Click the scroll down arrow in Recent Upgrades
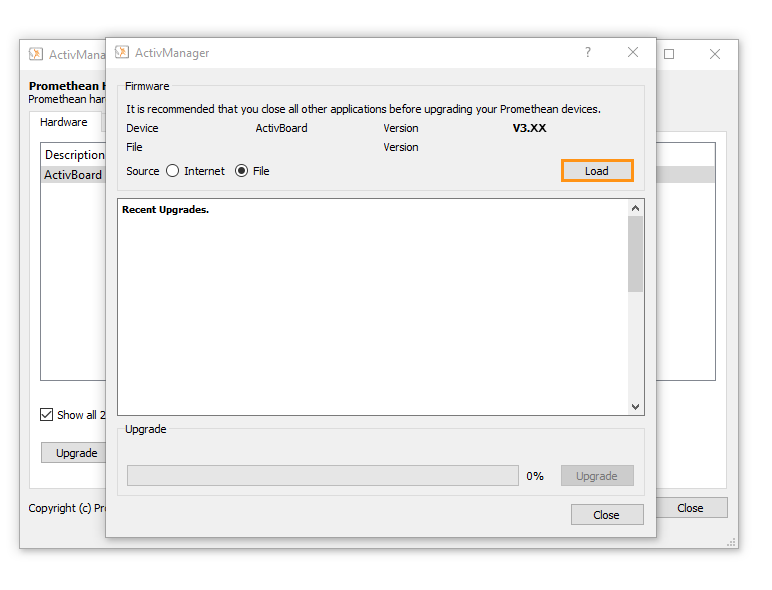The width and height of the screenshot is (772, 590). [x=635, y=406]
